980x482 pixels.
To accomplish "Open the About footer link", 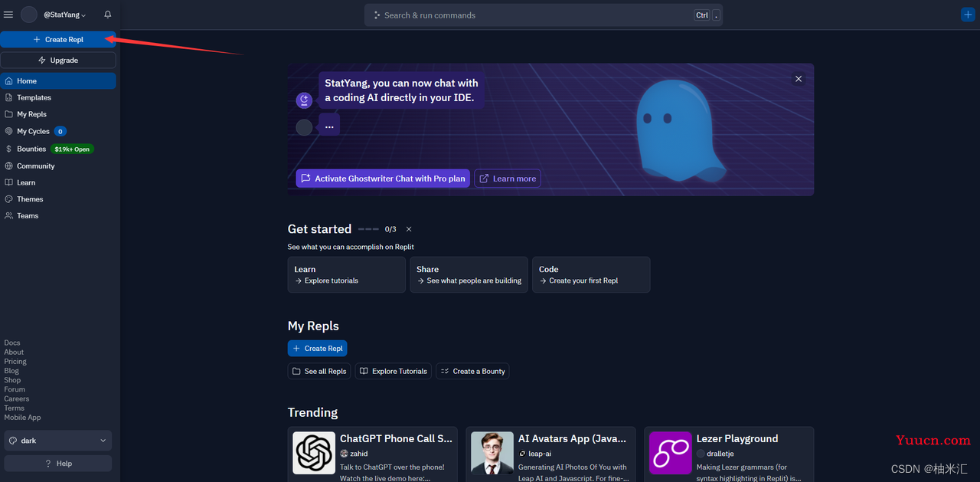I will pos(14,352).
